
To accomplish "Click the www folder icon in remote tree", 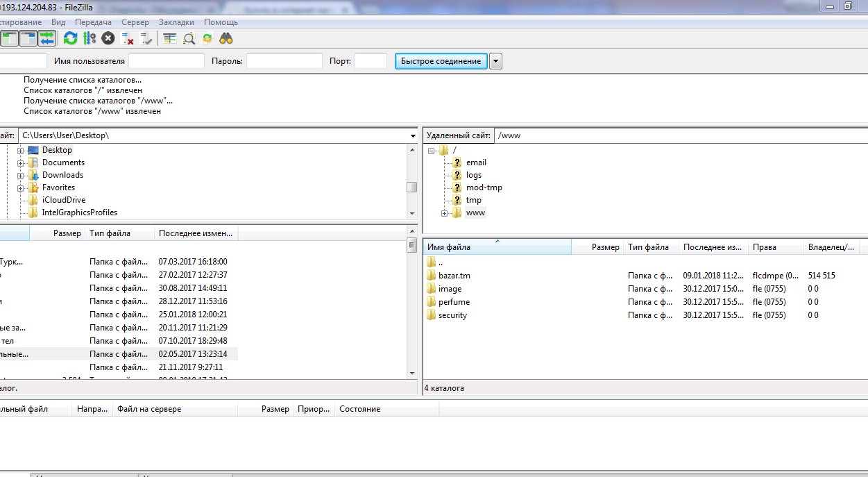I will pos(457,212).
